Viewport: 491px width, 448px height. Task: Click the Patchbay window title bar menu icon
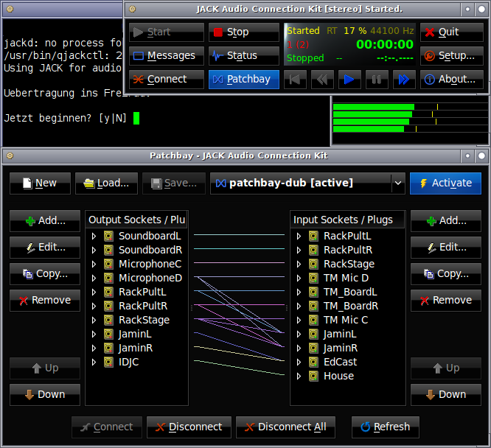(10, 155)
